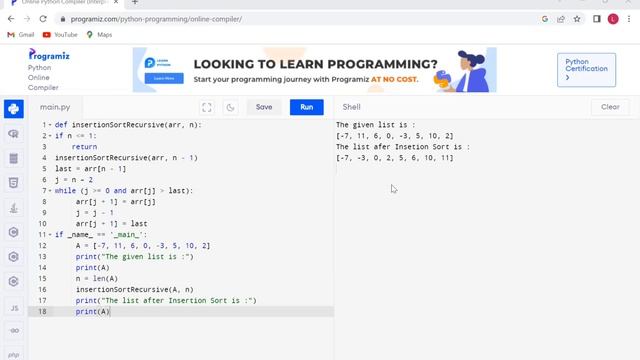This screenshot has width=640, height=360.
Task: Click the Looking to Learn Programming banner
Action: 315,70
